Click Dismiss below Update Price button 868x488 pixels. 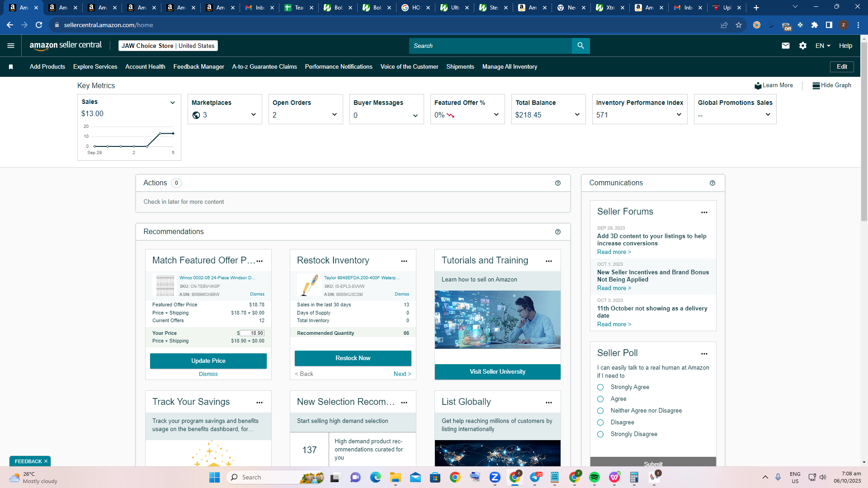pos(208,374)
